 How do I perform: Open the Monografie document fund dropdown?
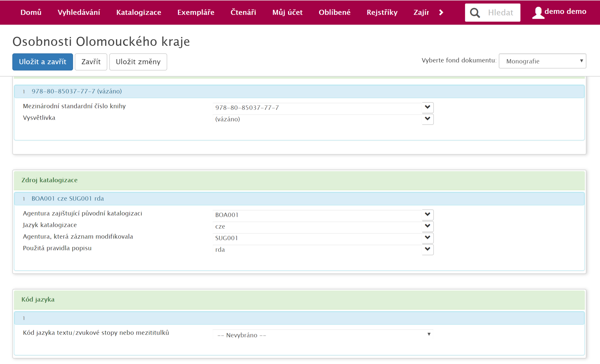pos(542,61)
